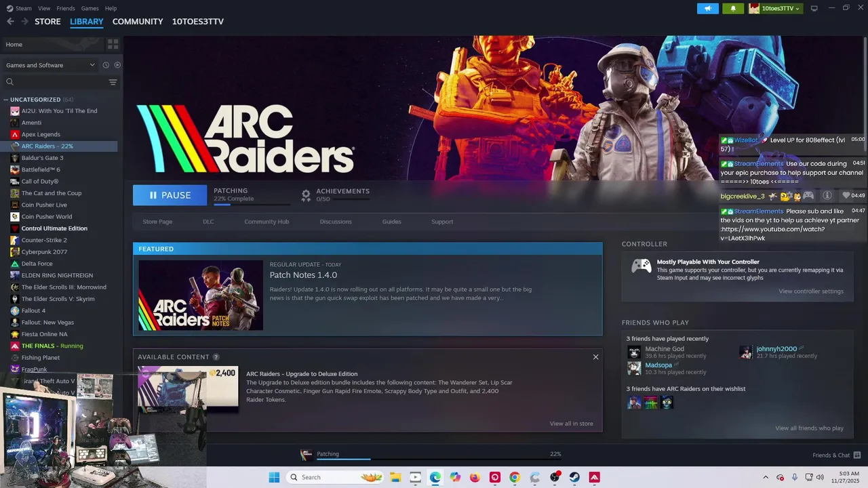Switch to collections grid view icon
The width and height of the screenshot is (868, 488).
pos(113,44)
